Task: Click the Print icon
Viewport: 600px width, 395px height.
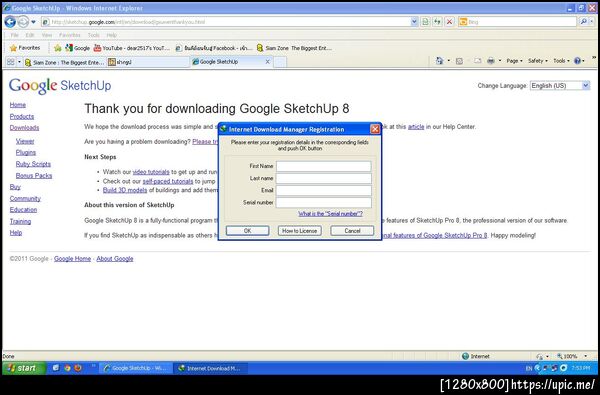Action: 490,60
